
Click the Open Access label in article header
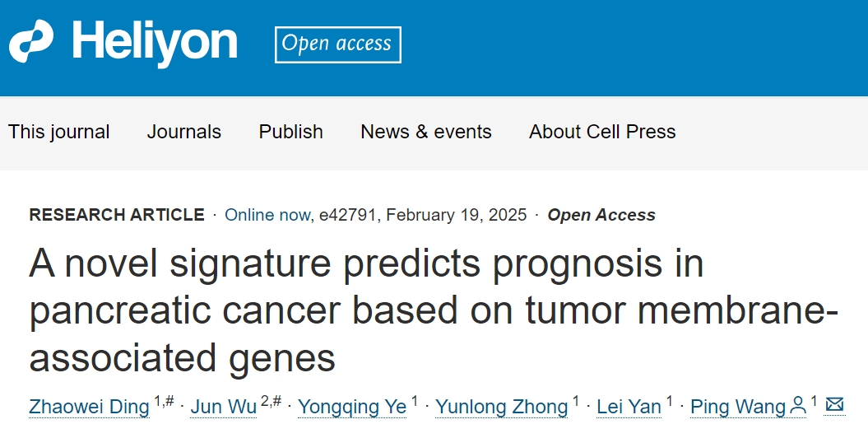pyautogui.click(x=601, y=215)
